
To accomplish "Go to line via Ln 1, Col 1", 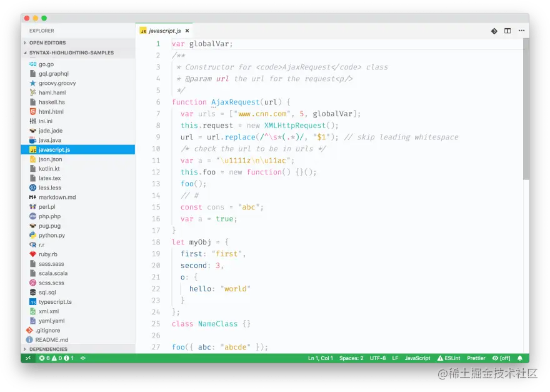I will point(320,358).
